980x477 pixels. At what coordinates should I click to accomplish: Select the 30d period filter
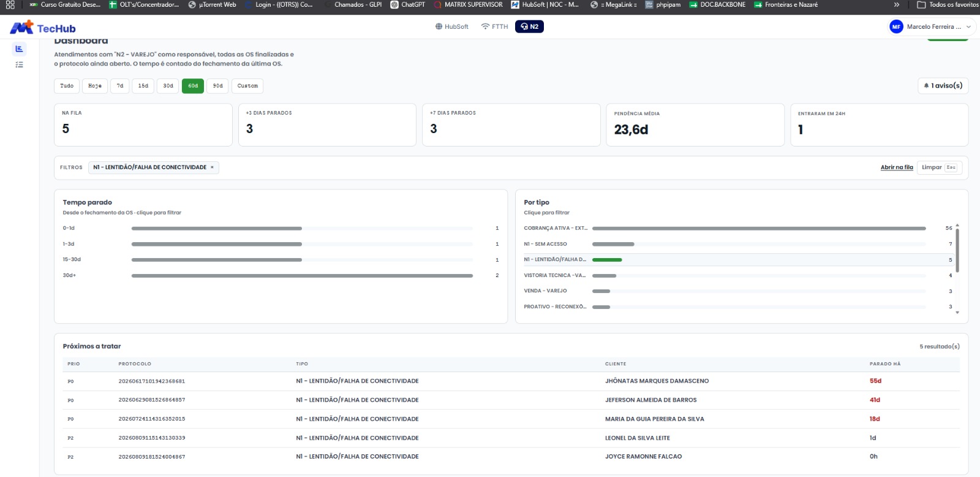[168, 86]
